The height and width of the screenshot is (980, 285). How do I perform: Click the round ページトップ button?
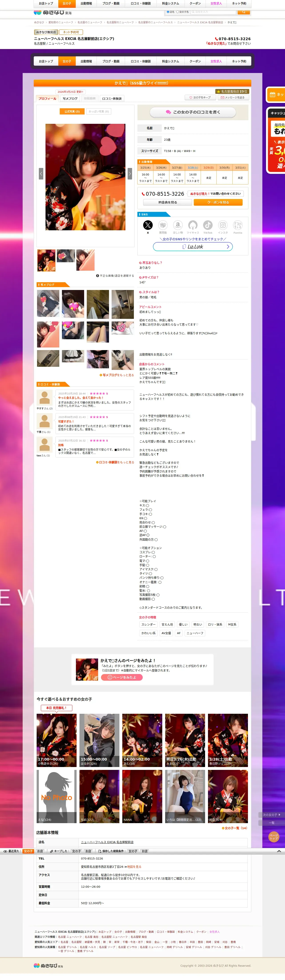pos(274,837)
